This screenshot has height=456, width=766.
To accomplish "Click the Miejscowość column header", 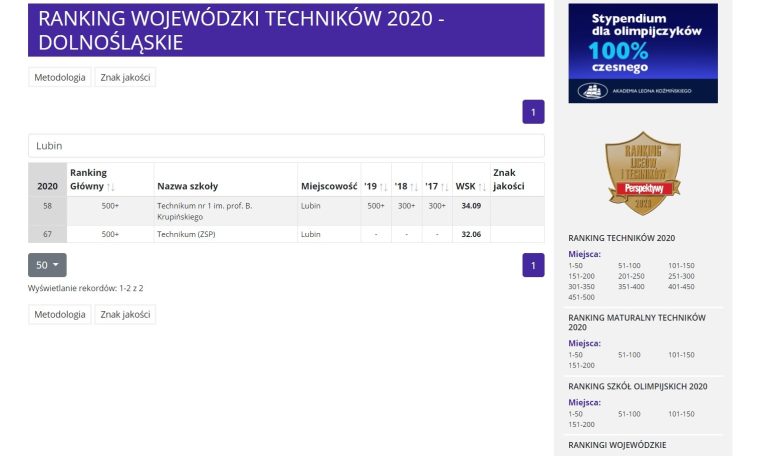I will coord(328,186).
